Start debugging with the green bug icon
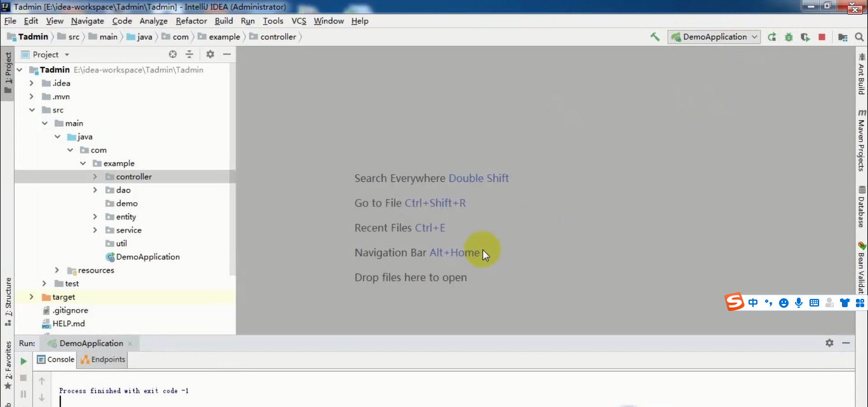 point(789,37)
